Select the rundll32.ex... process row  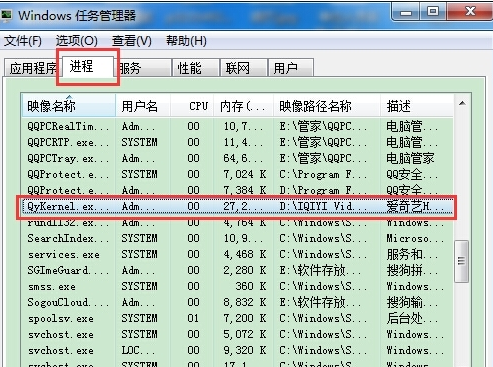point(237,222)
